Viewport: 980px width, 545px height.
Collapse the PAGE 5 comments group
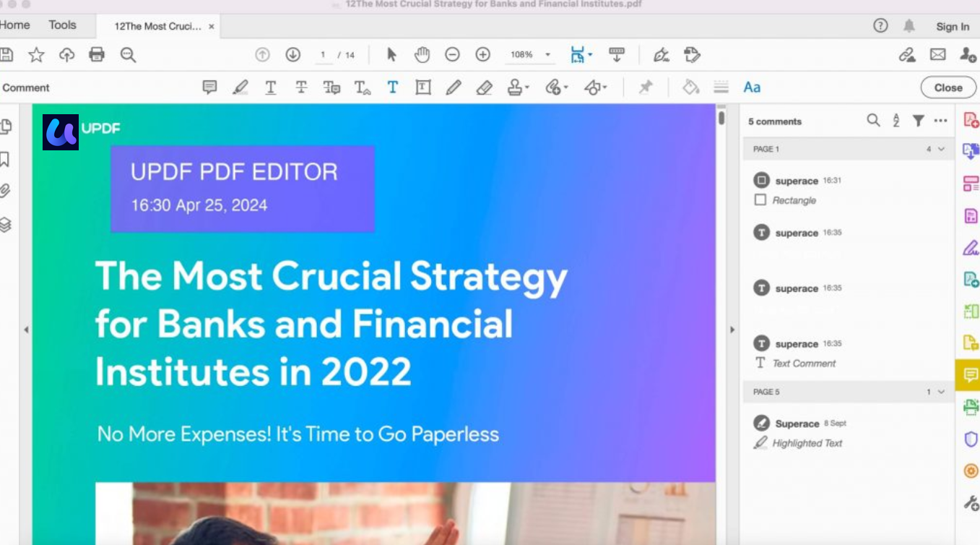coord(941,392)
